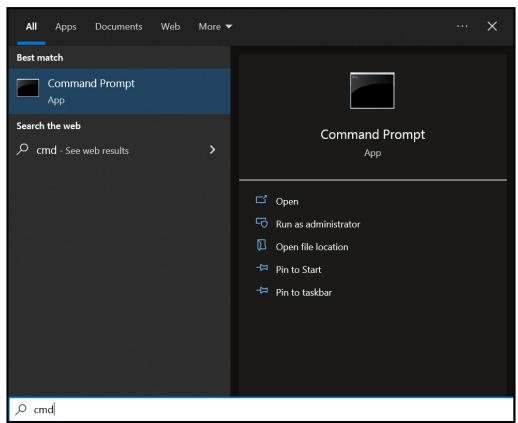This screenshot has height=423, width=518.
Task: Click the small Command Prompt icon in Best match
Action: 28,88
